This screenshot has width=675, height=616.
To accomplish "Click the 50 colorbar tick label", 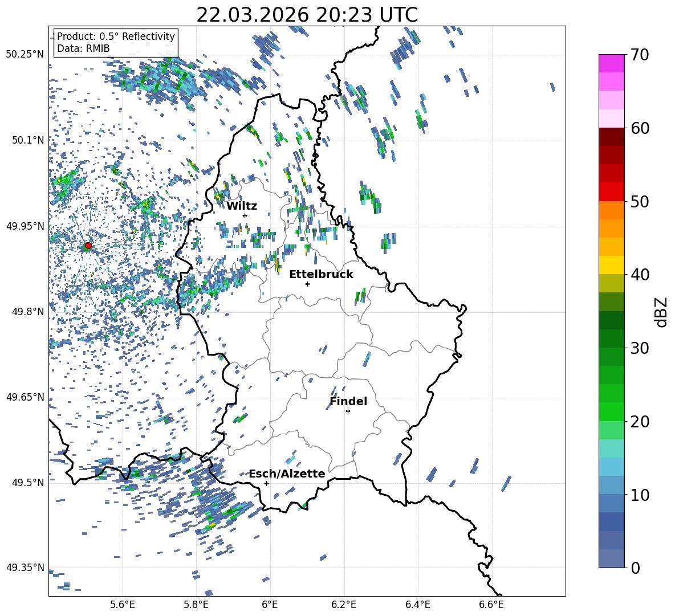I will coord(639,201).
